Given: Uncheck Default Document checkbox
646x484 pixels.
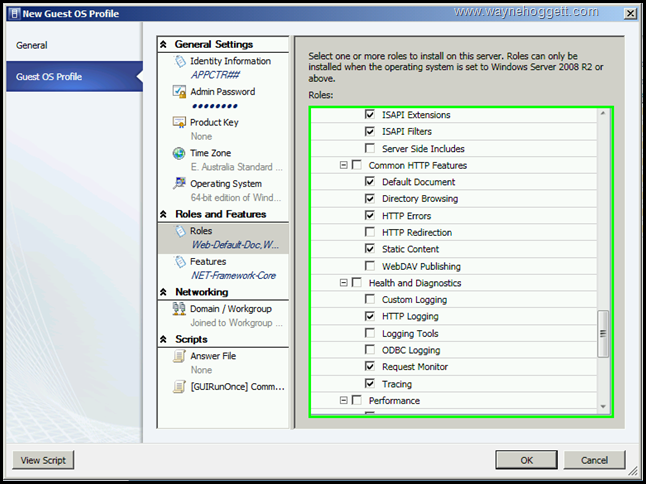Looking at the screenshot, I should (x=370, y=182).
